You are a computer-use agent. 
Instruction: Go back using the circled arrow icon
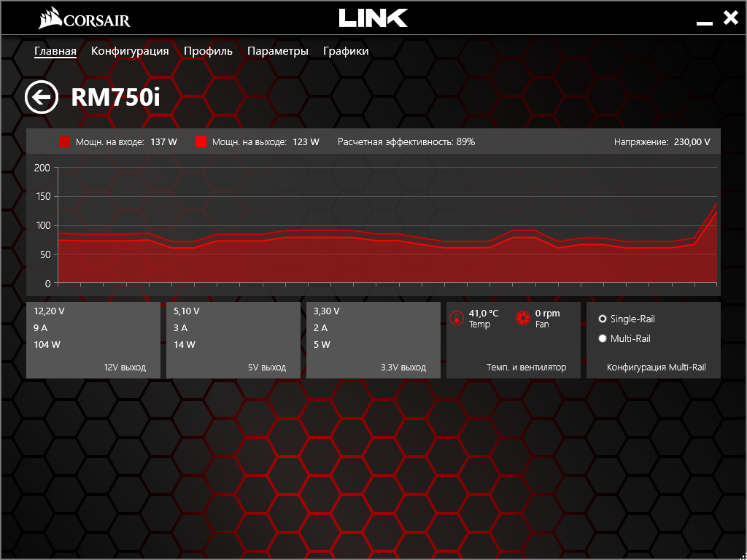click(x=42, y=98)
